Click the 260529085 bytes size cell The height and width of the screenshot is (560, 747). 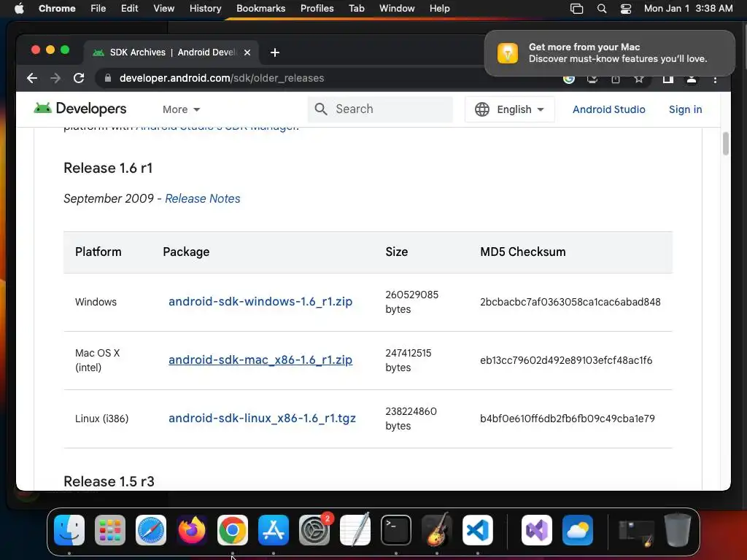(x=411, y=302)
